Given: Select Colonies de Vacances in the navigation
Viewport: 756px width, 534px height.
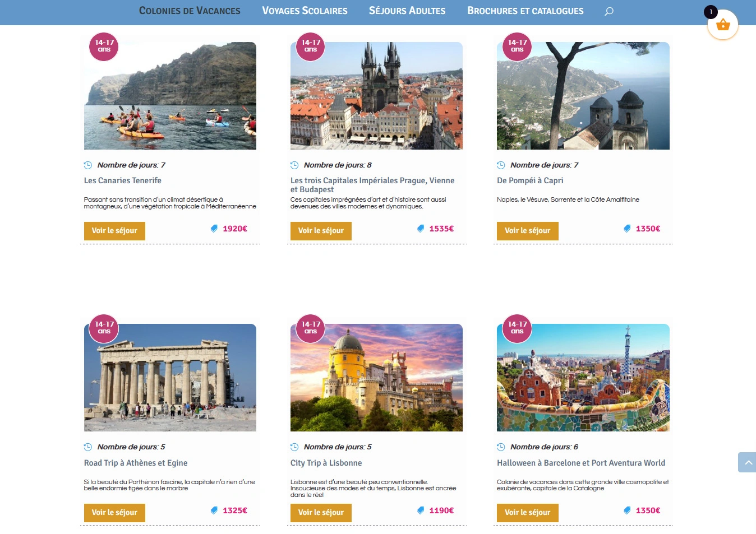Looking at the screenshot, I should coord(190,11).
